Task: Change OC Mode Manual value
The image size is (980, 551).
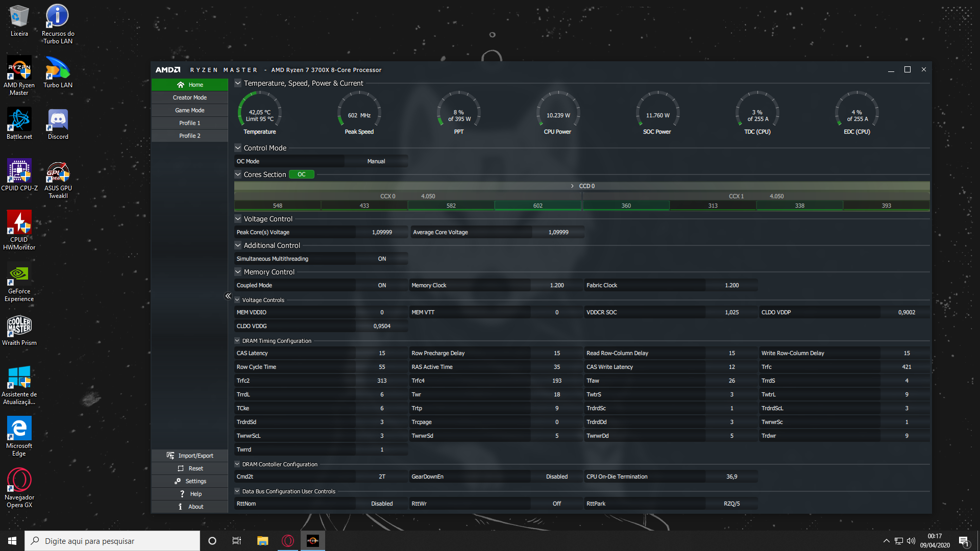Action: 376,162
